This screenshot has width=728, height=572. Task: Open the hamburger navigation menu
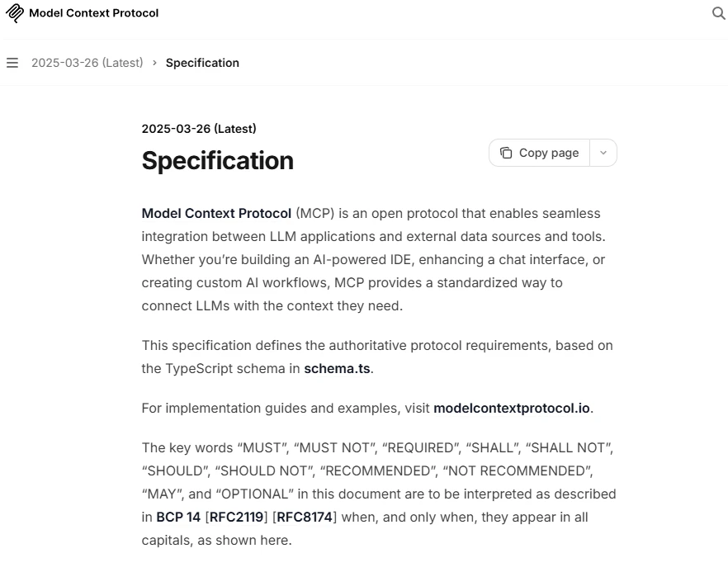(x=12, y=63)
